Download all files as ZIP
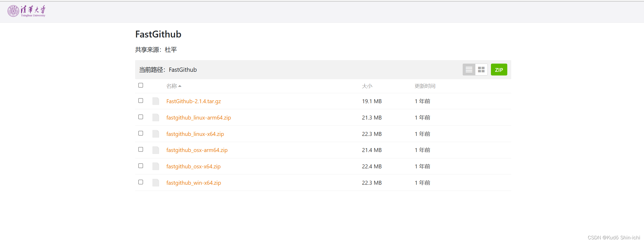The image size is (644, 242). click(x=499, y=70)
